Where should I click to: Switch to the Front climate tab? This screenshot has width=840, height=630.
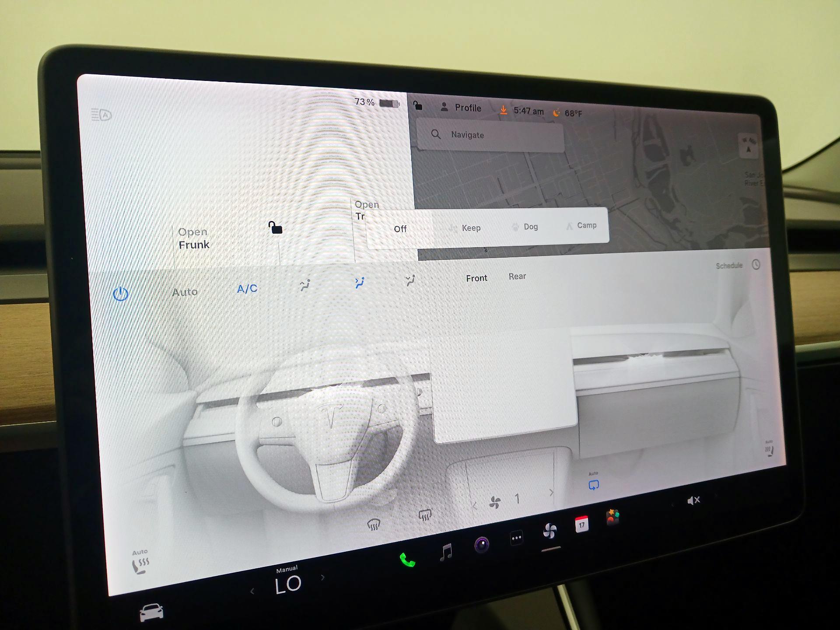476,278
